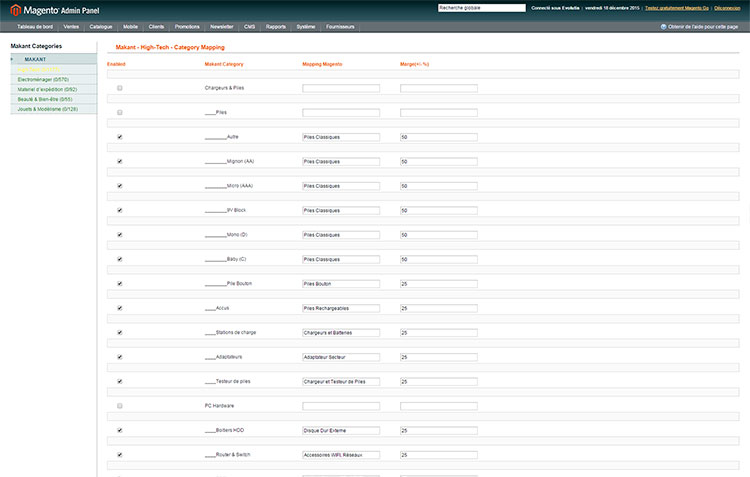Screen dimensions: 750x477
Task: Select the Jouets & Modélisme category
Action: pyautogui.click(x=47, y=109)
